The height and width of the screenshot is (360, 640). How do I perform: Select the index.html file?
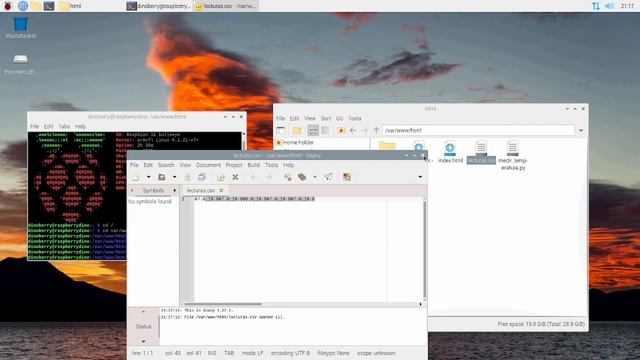click(450, 152)
